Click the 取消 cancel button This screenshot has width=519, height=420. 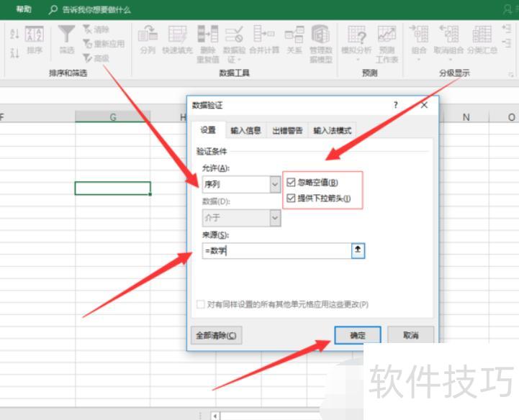click(410, 335)
